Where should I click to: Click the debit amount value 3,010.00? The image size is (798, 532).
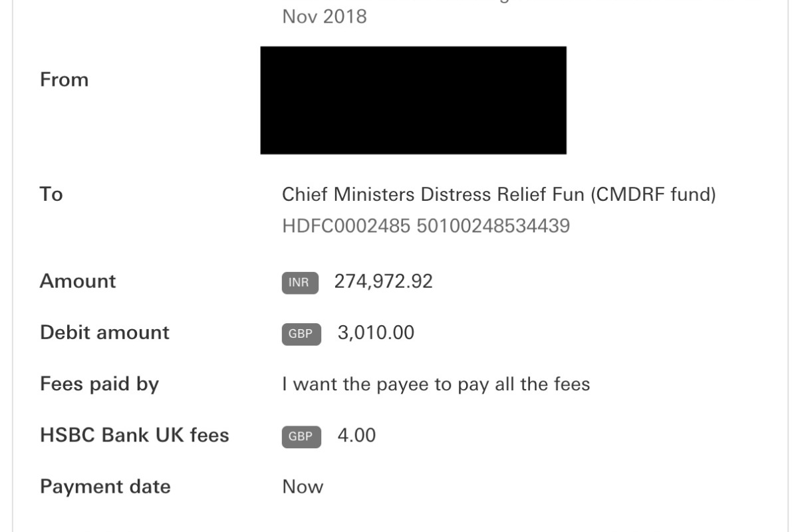(376, 332)
